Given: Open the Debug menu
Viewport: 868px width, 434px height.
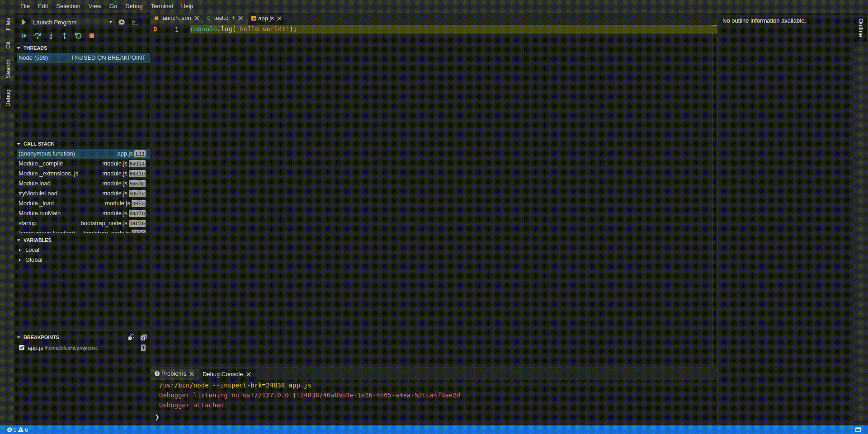Looking at the screenshot, I should tap(134, 6).
